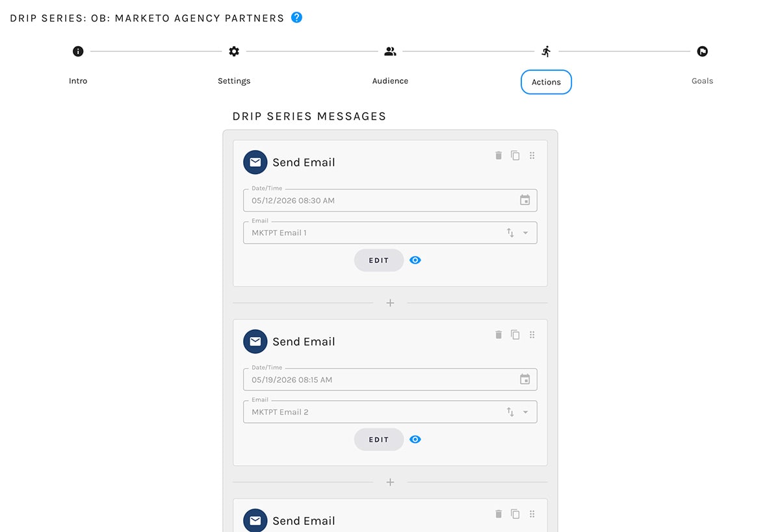This screenshot has height=532, width=780.
Task: Click the 05/19/2026 08:15 AM date field
Action: 390,379
